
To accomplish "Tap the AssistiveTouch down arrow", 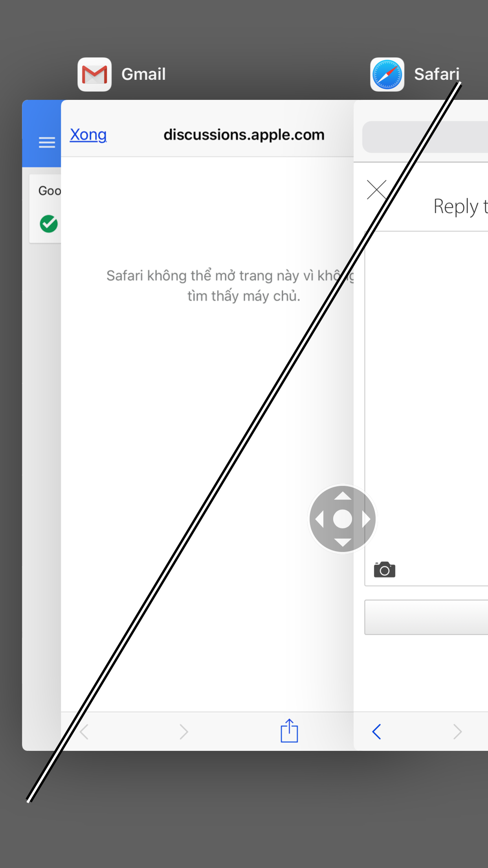I will (x=343, y=542).
